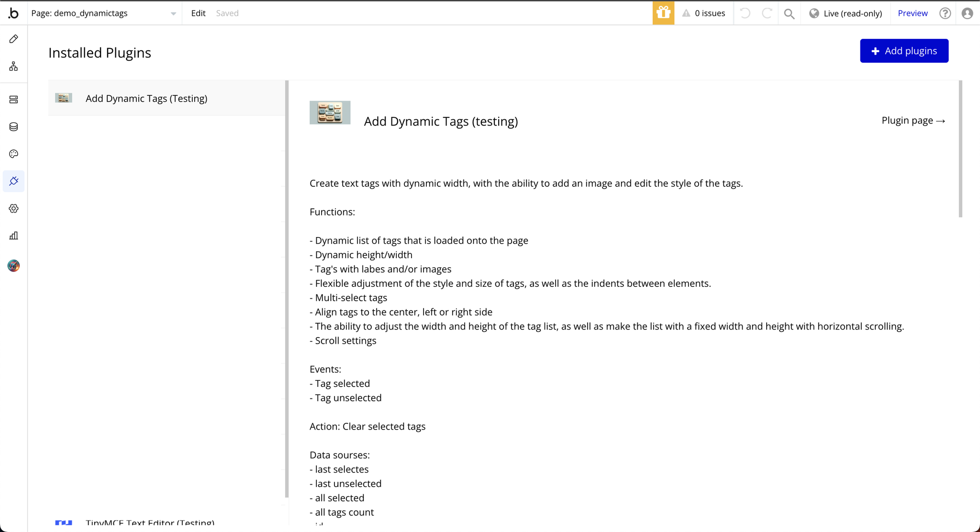Open help question mark icon
The image size is (980, 532).
(x=945, y=13)
